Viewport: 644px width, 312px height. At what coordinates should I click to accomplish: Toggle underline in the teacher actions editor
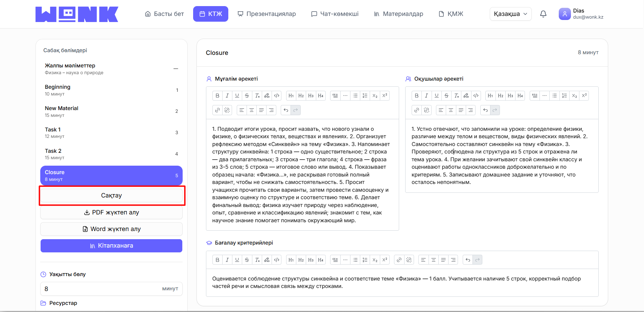point(237,96)
